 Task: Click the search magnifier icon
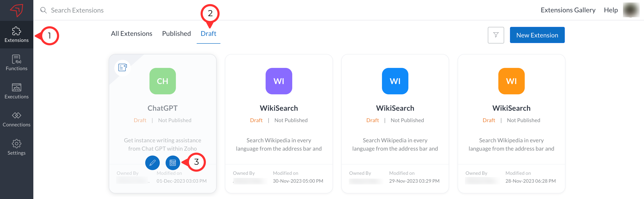coord(43,10)
